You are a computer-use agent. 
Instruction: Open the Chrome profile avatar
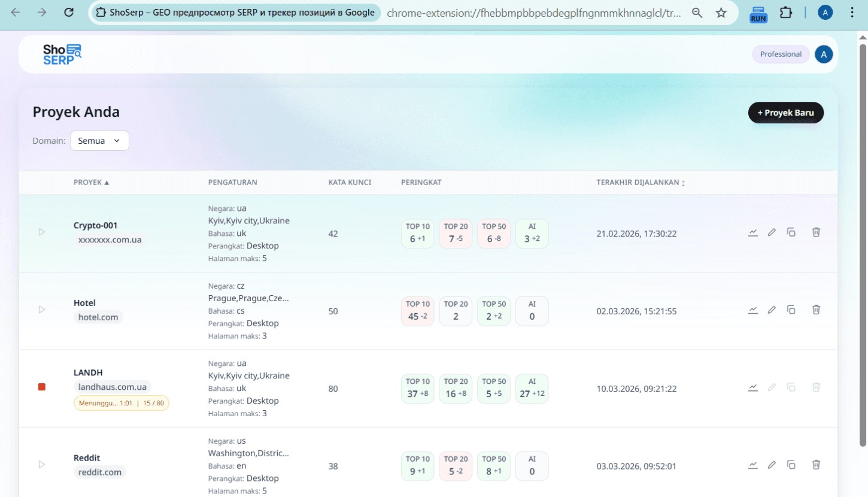click(825, 13)
